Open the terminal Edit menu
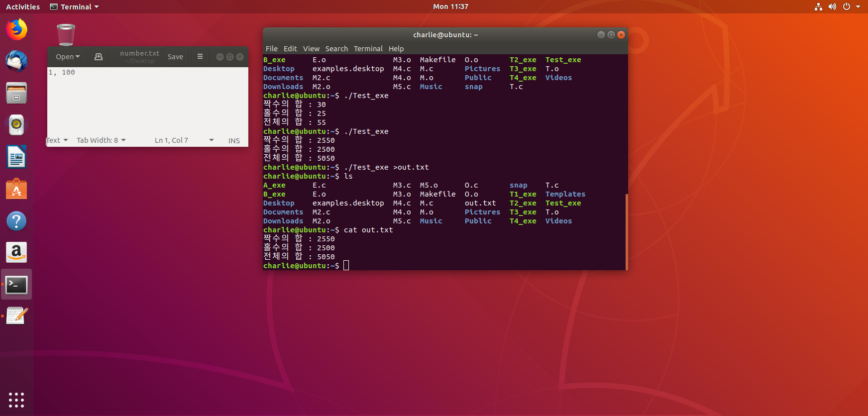 [x=290, y=49]
